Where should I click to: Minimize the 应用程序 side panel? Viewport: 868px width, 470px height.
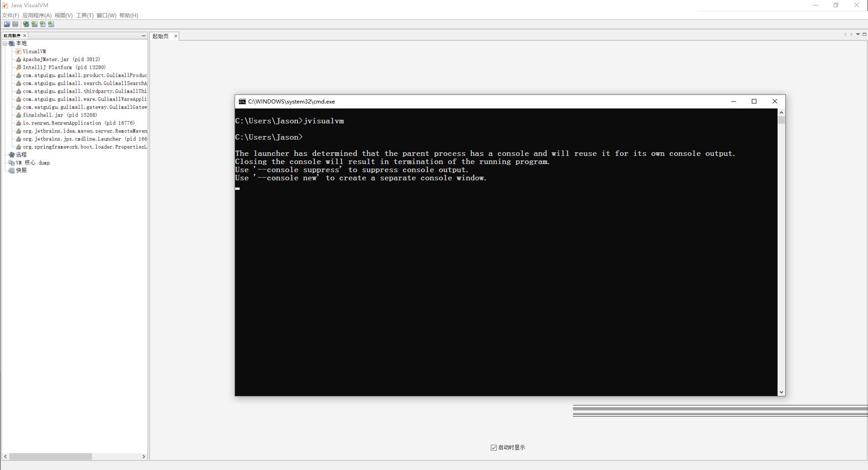144,36
